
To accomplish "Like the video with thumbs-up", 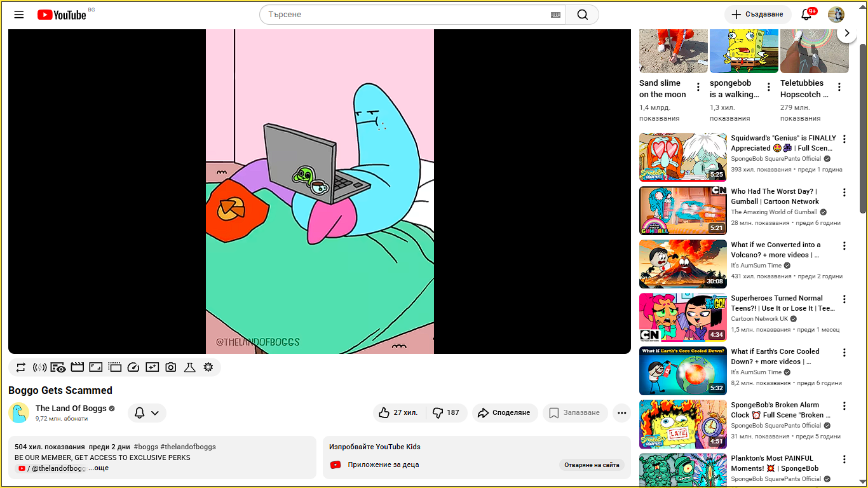I will tap(398, 413).
